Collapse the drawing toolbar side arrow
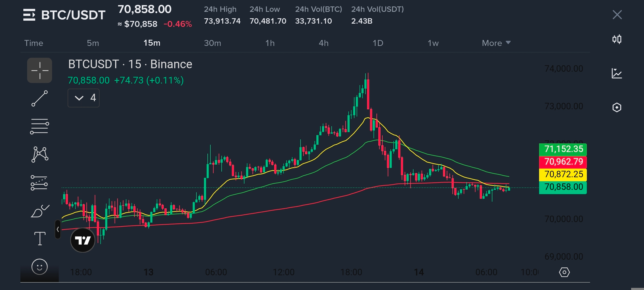This screenshot has height=290, width=644. [58, 229]
